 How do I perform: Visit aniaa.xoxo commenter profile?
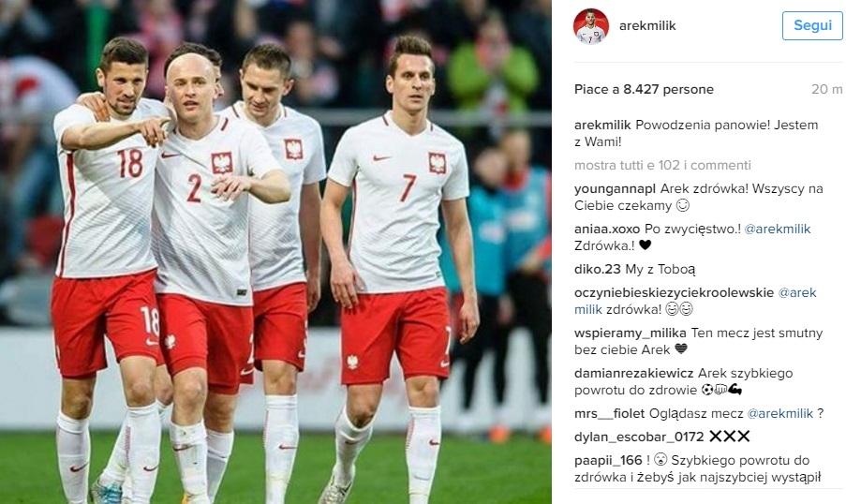pos(607,229)
